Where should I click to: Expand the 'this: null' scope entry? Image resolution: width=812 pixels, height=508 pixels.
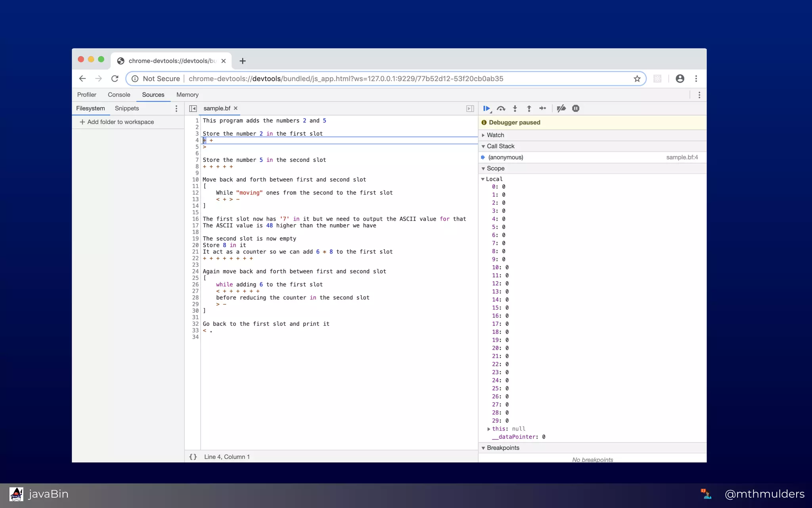coord(489,429)
